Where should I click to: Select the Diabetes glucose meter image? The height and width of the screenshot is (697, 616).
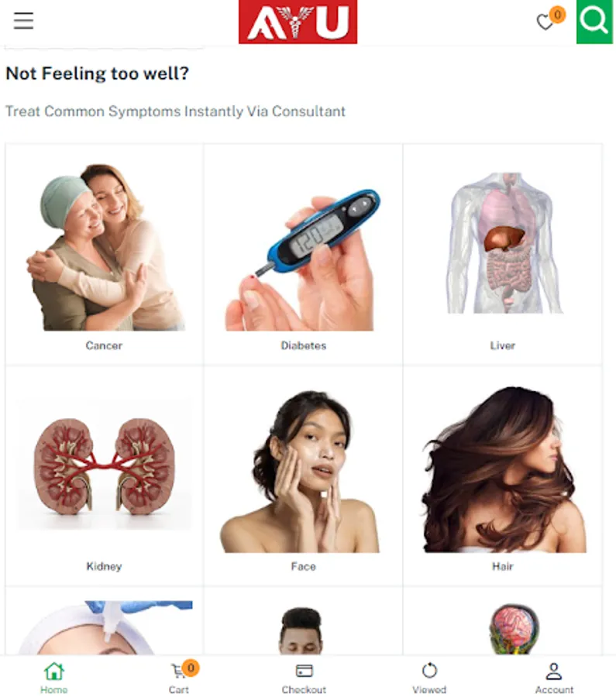[x=303, y=259]
